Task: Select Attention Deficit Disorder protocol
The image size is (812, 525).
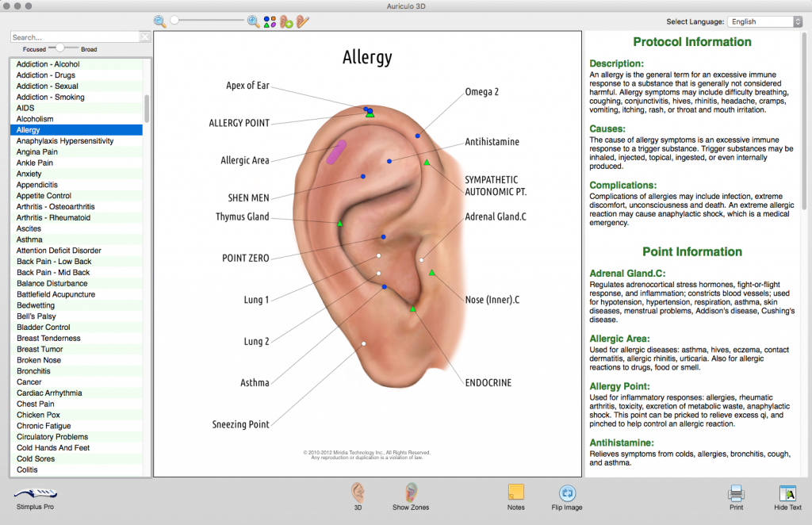Action: [77, 251]
